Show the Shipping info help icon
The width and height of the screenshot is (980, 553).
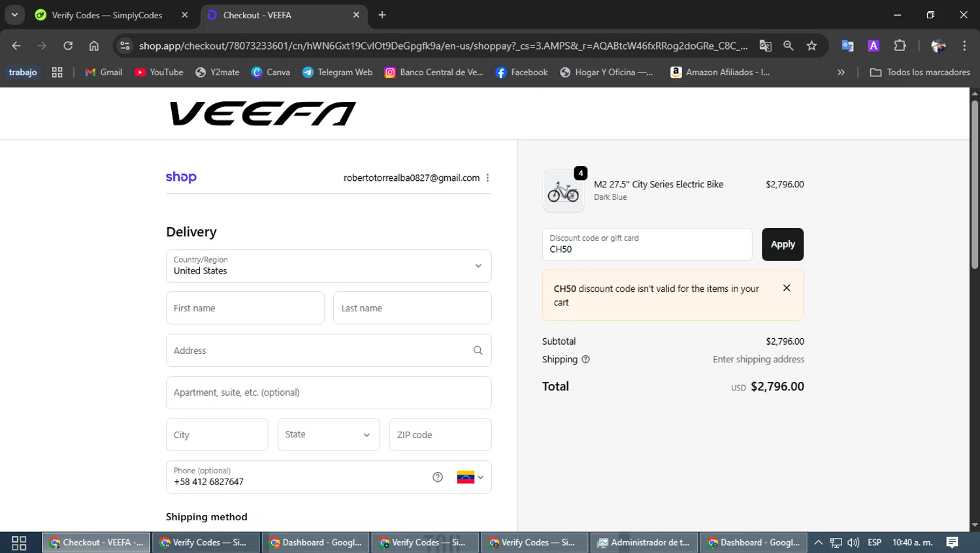point(585,359)
